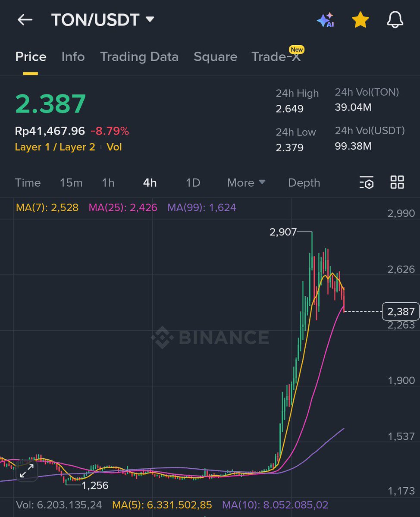This screenshot has height=517, width=420.
Task: Tap the MA(25): 2,426 indicator label
Action: coord(123,207)
